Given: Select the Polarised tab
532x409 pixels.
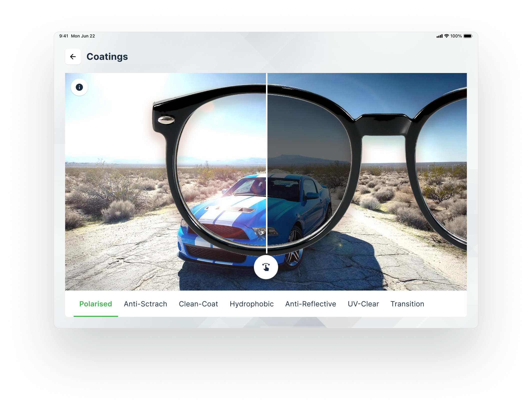Looking at the screenshot, I should (x=95, y=304).
